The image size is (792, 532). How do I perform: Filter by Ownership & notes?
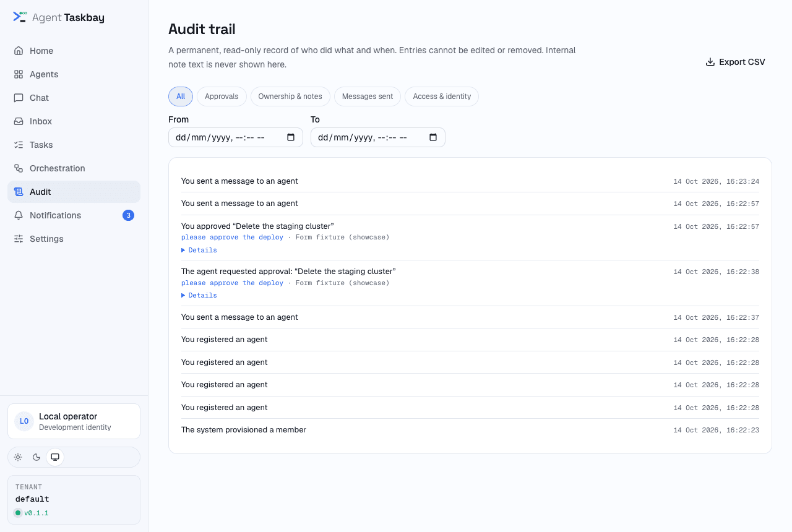(x=290, y=97)
